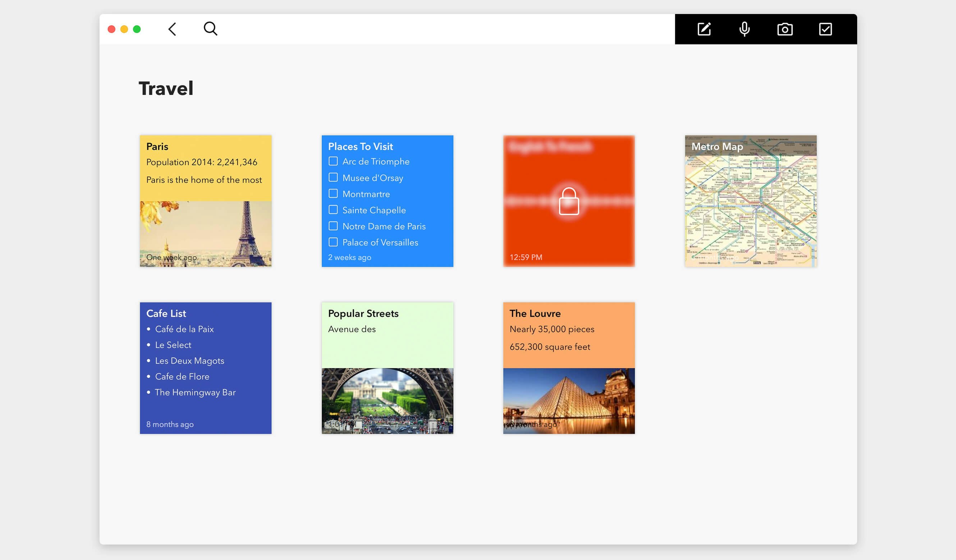Click the Travel notebook title
The width and height of the screenshot is (956, 560).
click(166, 88)
